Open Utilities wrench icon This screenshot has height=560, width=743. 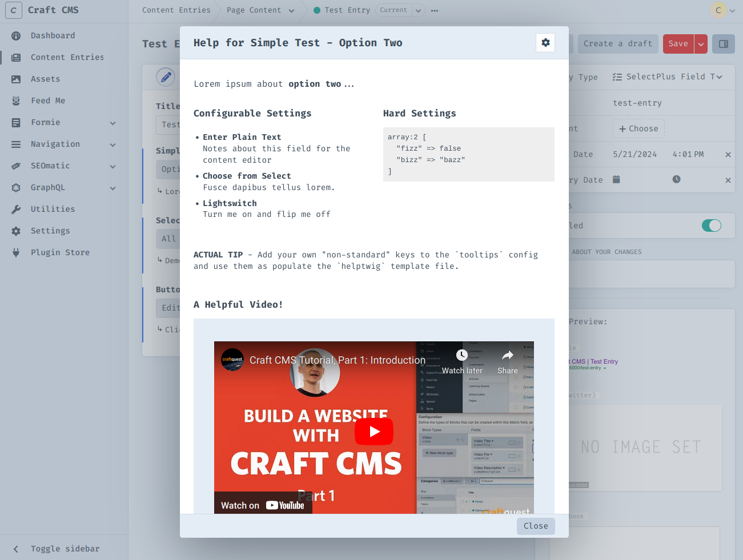(x=16, y=209)
